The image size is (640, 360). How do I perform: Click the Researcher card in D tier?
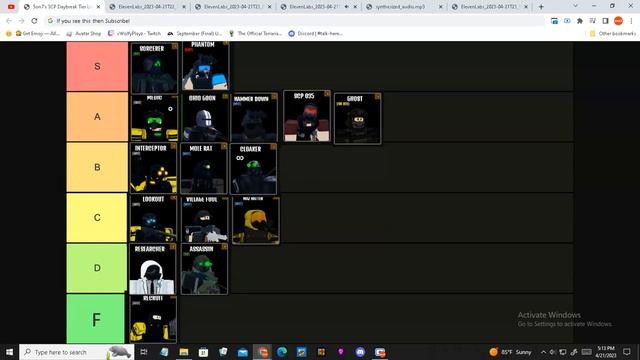[152, 269]
